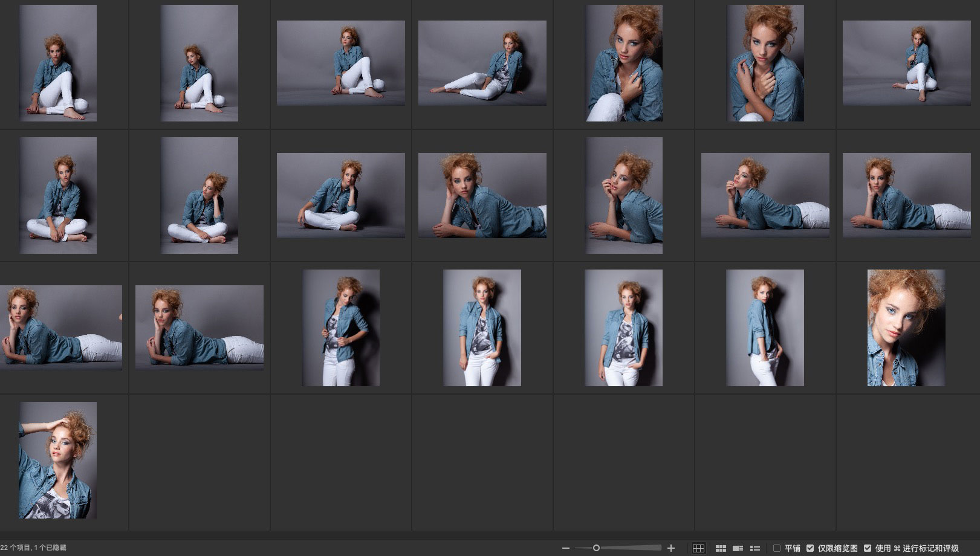Select the first thumbnail in the top row

pos(58,63)
